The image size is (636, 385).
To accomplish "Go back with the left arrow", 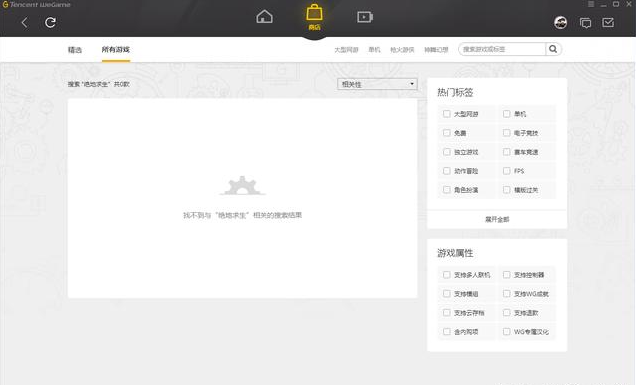I will coord(24,23).
